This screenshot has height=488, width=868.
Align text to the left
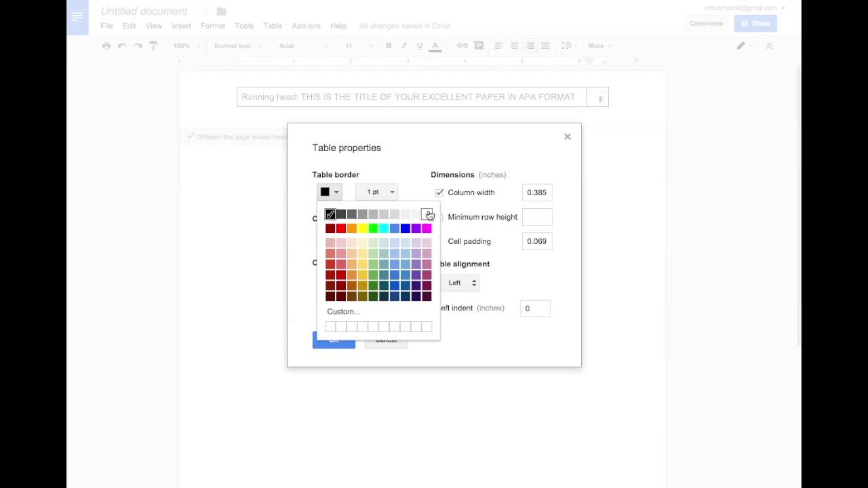pyautogui.click(x=498, y=46)
